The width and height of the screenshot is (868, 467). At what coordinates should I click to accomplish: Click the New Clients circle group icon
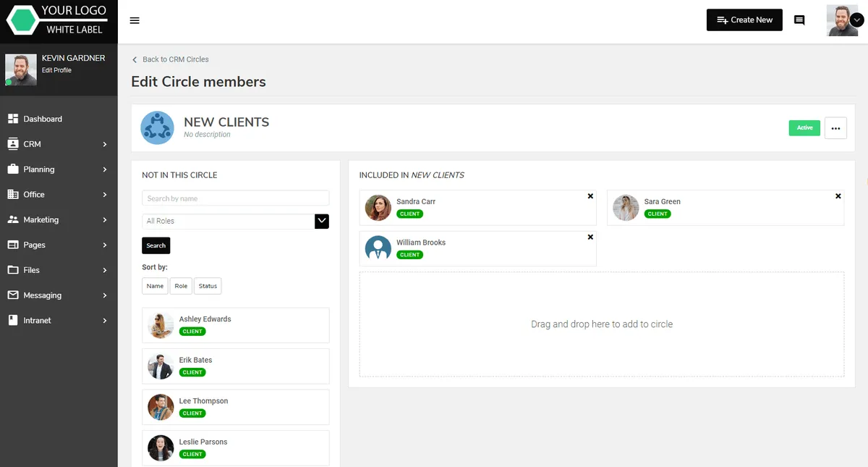point(157,127)
